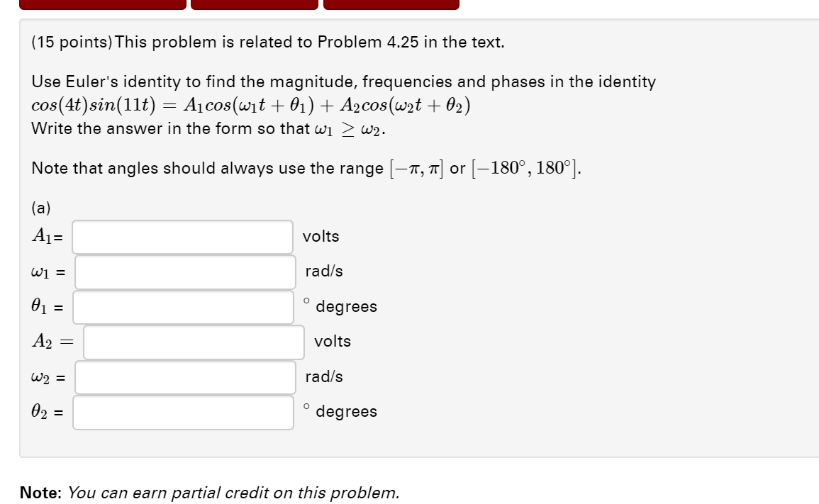Viewport: 819px width, 504px height.
Task: Click inside the A1 volts input field
Action: pyautogui.click(x=183, y=236)
